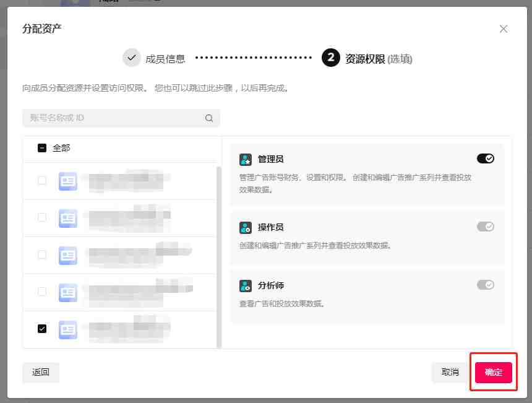Screen dimensions: 532x403
Task: Click the Administrator (管理员) role icon
Action: (246, 160)
